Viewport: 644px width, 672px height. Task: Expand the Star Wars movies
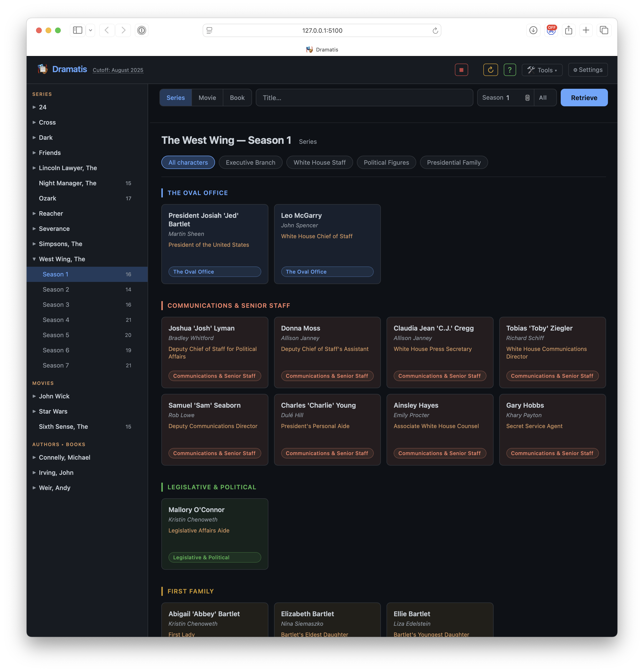(34, 411)
